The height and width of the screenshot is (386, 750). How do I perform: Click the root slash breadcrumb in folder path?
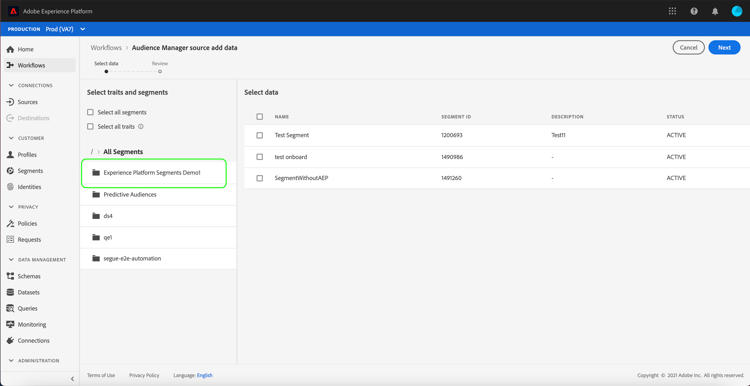(x=91, y=152)
